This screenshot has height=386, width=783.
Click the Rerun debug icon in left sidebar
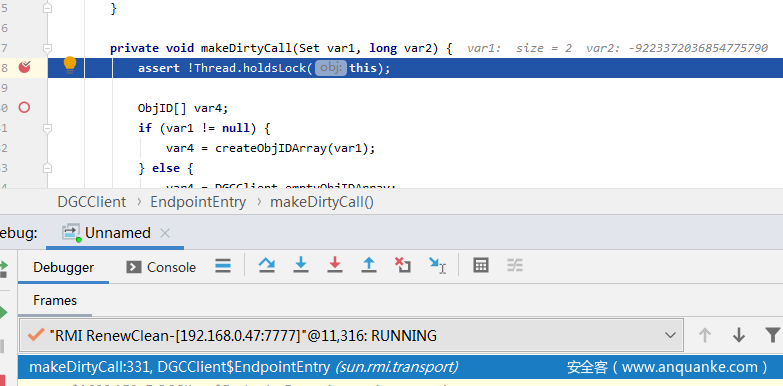pos(3,268)
